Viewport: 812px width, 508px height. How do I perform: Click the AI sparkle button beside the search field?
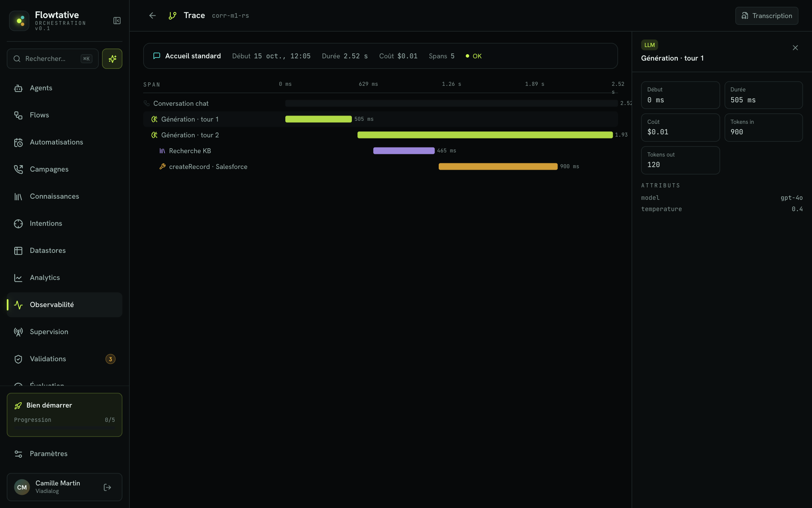tap(112, 59)
